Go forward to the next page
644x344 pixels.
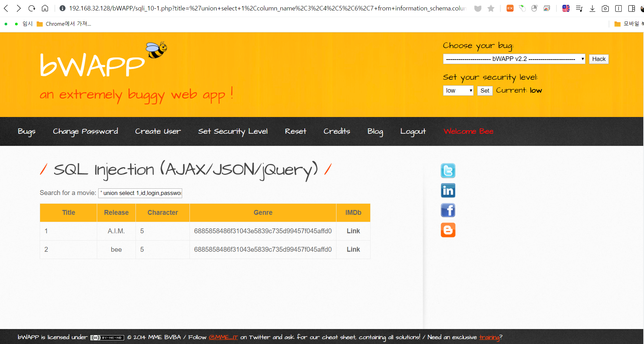click(19, 8)
